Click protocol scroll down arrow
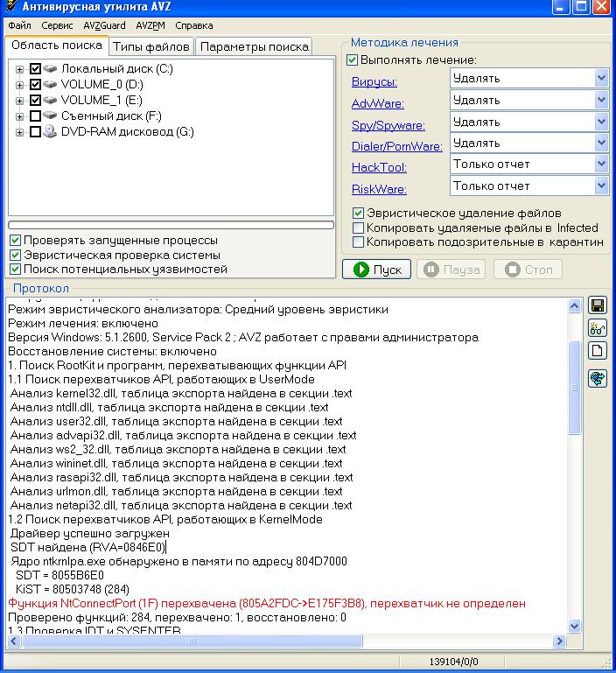This screenshot has width=616, height=673. click(x=574, y=626)
